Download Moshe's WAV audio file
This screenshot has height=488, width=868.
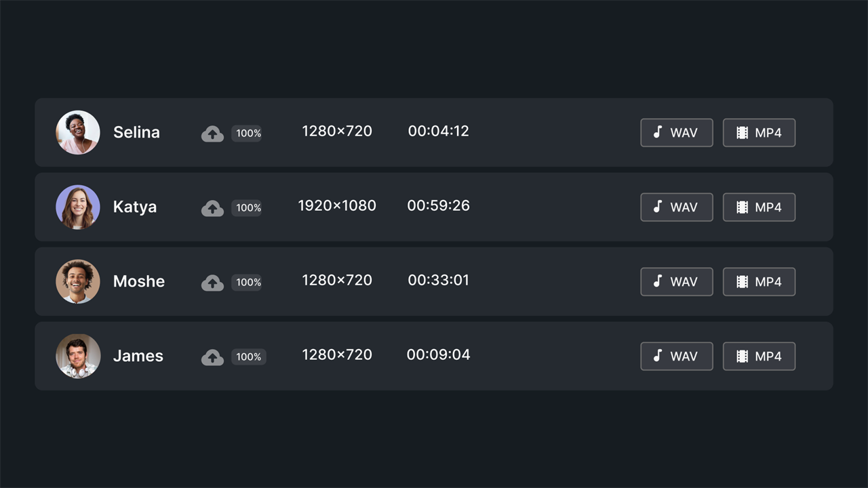pyautogui.click(x=677, y=282)
